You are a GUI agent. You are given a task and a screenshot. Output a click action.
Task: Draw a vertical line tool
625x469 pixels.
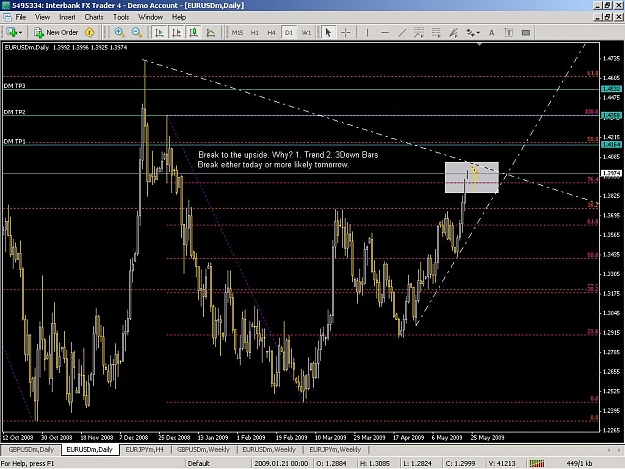coord(367,33)
